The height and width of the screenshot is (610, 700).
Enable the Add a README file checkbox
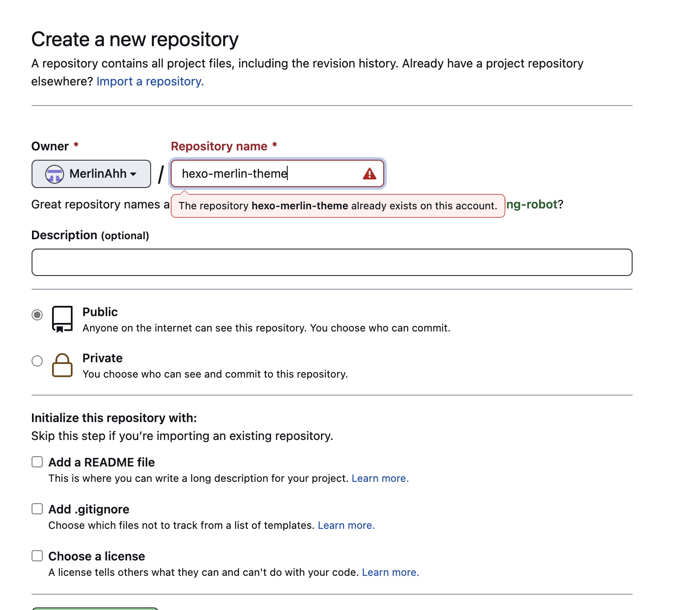pos(37,462)
